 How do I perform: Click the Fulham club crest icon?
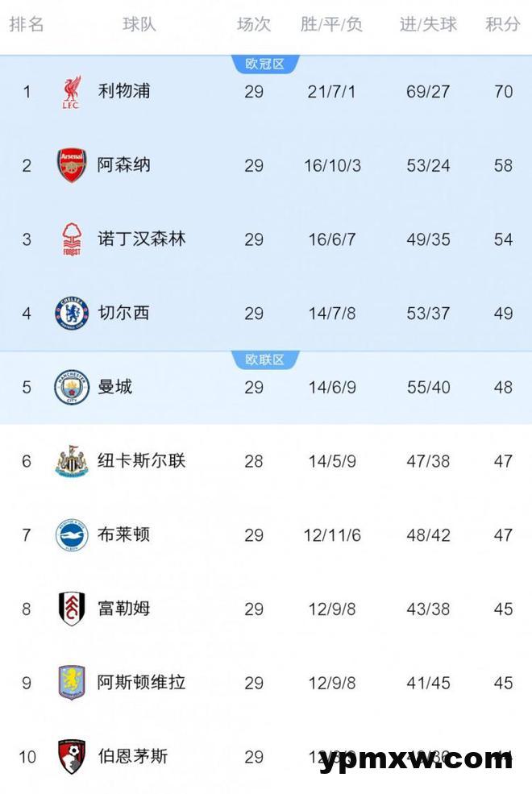72,609
